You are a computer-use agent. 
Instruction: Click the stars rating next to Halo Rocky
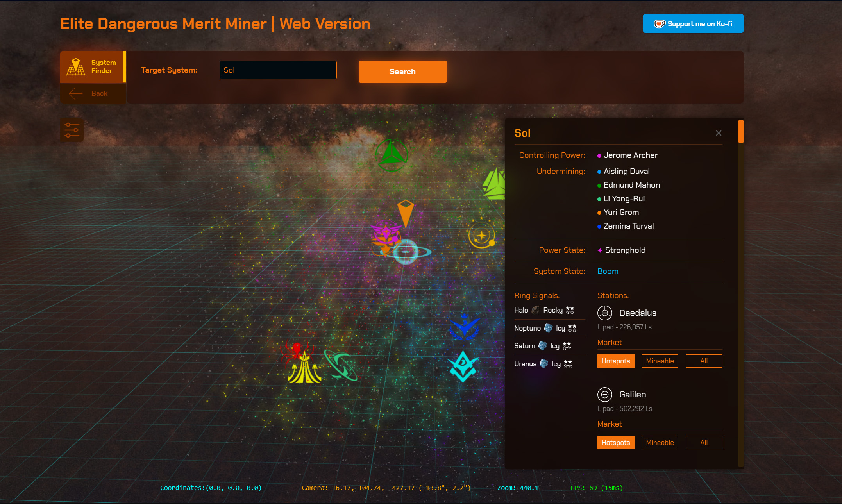click(570, 310)
